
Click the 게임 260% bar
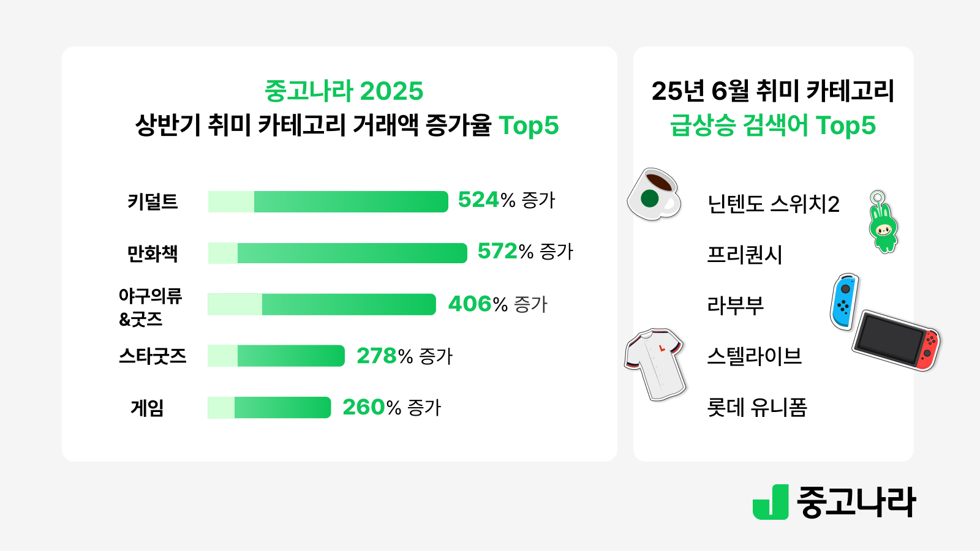(x=269, y=408)
